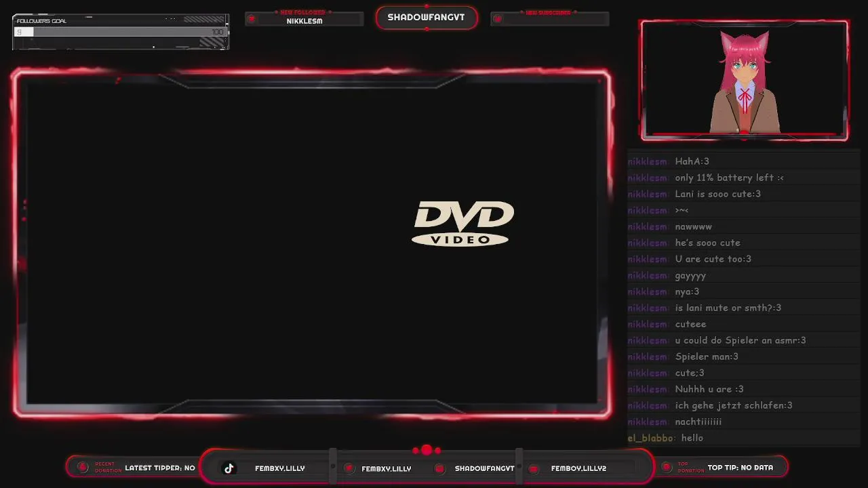Click the Top Donation round icon
Image resolution: width=868 pixels, height=488 pixels.
665,467
